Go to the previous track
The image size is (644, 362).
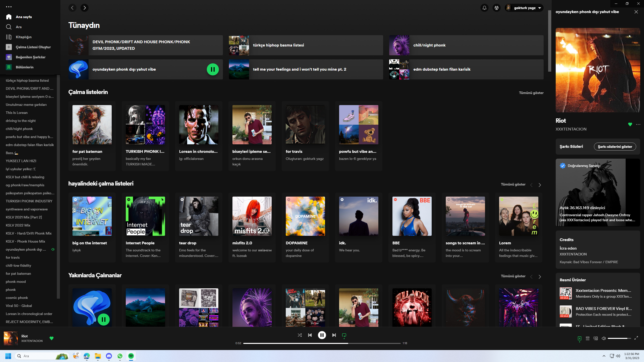(x=310, y=335)
